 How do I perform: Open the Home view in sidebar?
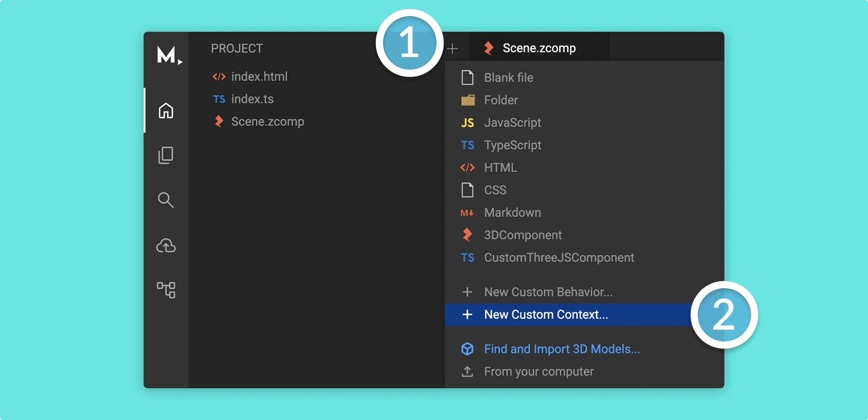click(x=166, y=110)
